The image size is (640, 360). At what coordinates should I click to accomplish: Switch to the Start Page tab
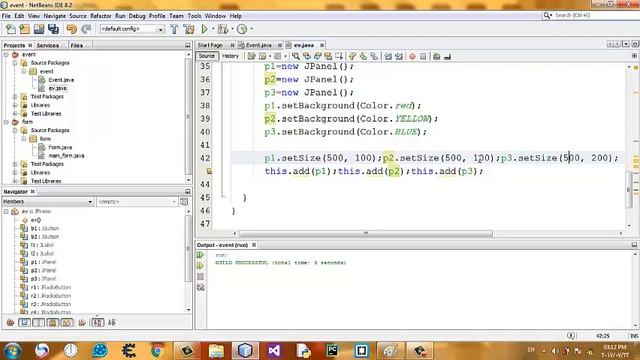pyautogui.click(x=210, y=45)
